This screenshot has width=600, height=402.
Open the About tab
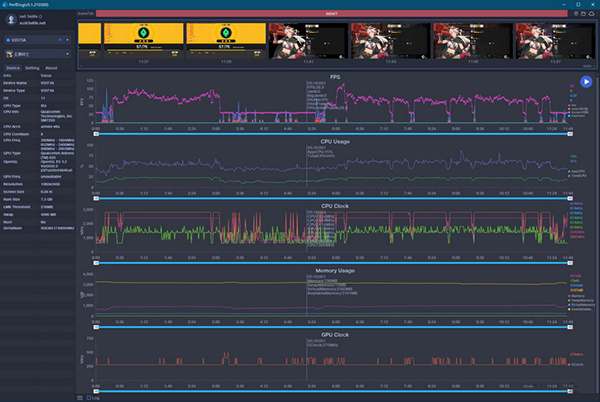(x=51, y=67)
